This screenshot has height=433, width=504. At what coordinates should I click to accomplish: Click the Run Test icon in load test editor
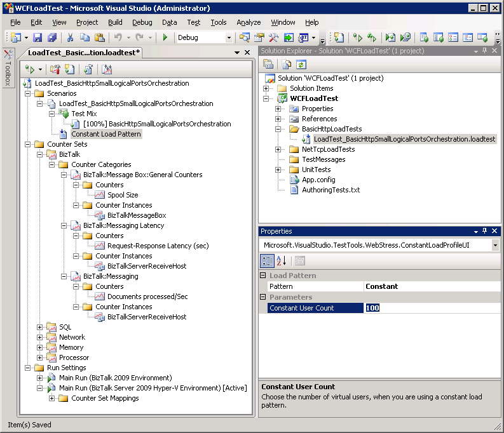pos(29,69)
